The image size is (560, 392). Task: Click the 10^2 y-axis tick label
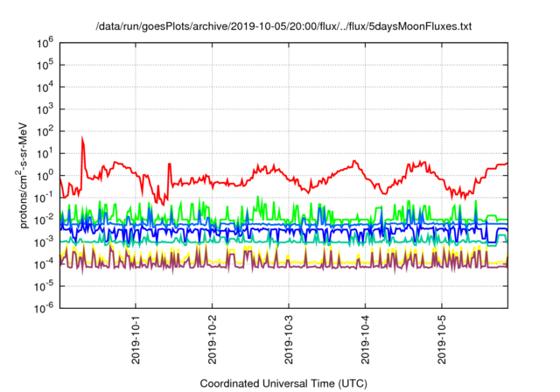click(45, 132)
